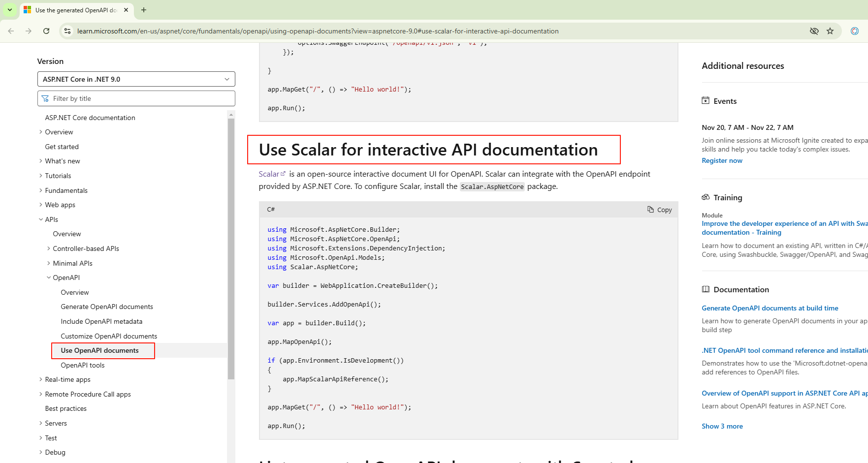Click the Use Scalar for interactive API heading

click(428, 150)
